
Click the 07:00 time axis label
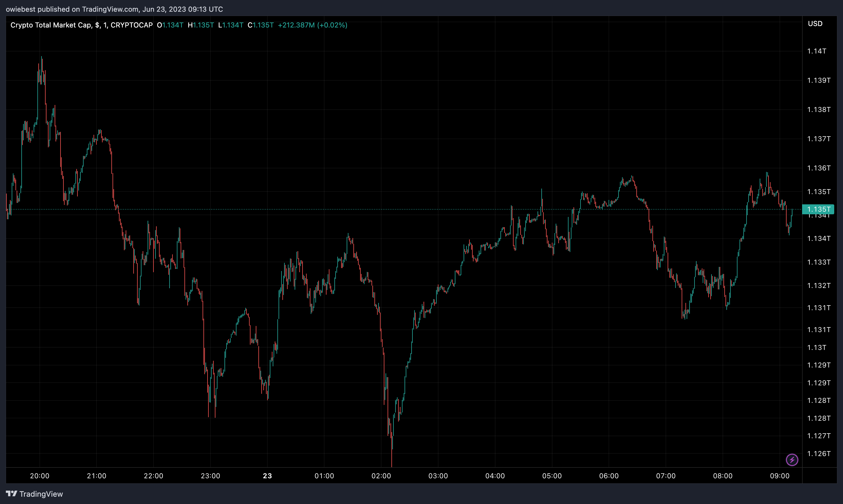coord(666,476)
